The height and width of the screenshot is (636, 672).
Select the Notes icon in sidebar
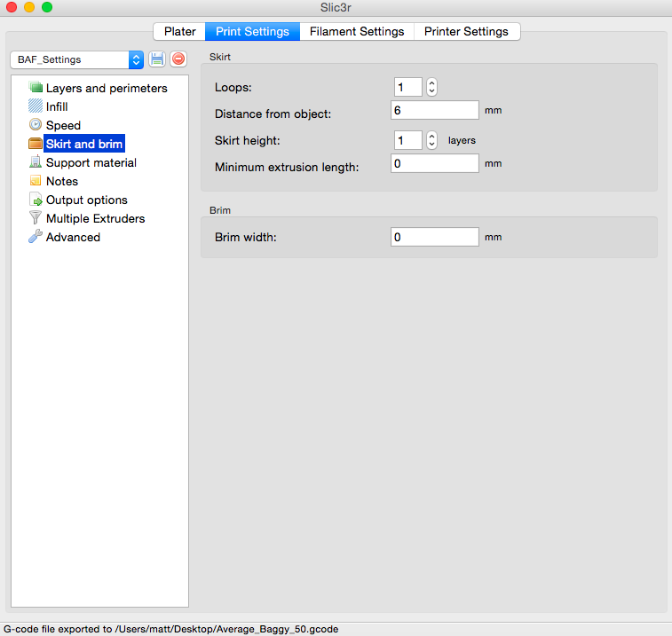click(36, 181)
